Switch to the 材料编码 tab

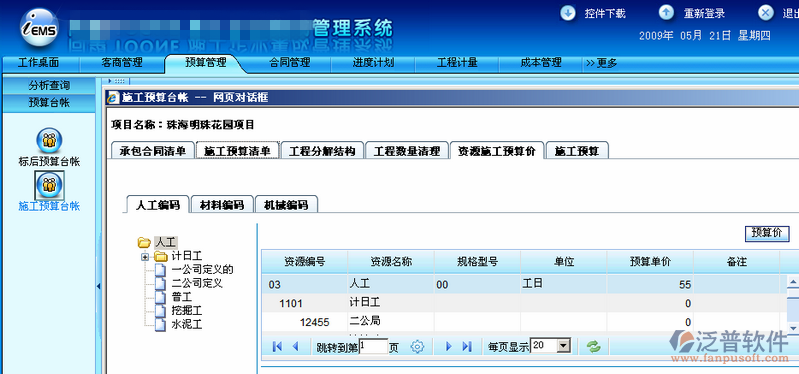pos(222,205)
